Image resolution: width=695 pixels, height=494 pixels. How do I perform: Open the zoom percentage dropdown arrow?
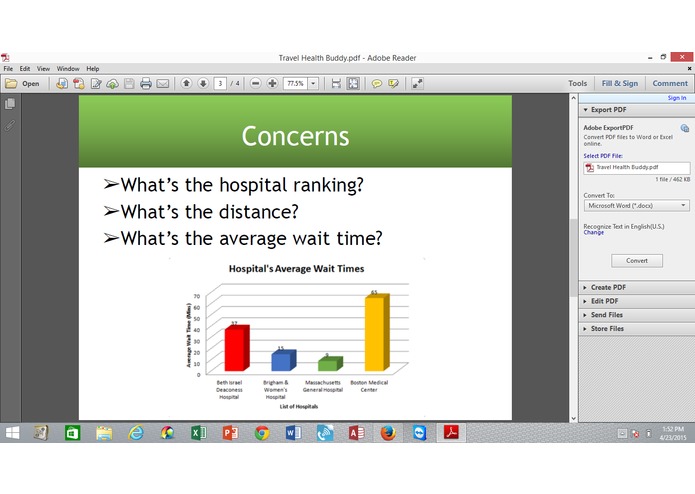(x=313, y=83)
